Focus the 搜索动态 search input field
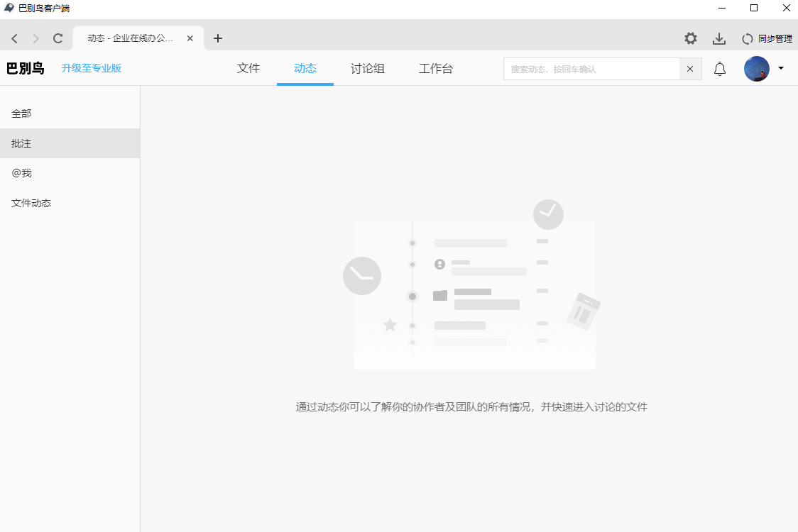 pyautogui.click(x=591, y=69)
